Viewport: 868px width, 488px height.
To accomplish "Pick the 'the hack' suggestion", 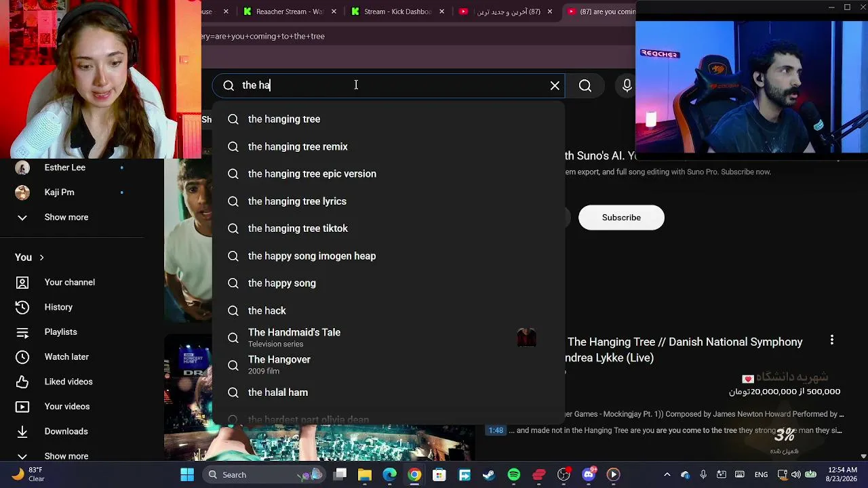I will point(389,310).
